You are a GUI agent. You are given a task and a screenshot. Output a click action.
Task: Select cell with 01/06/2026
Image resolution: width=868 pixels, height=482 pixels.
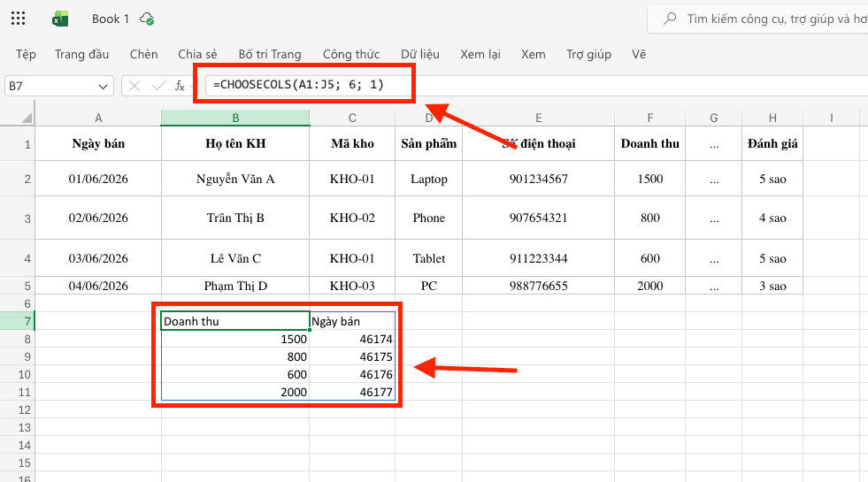[98, 179]
